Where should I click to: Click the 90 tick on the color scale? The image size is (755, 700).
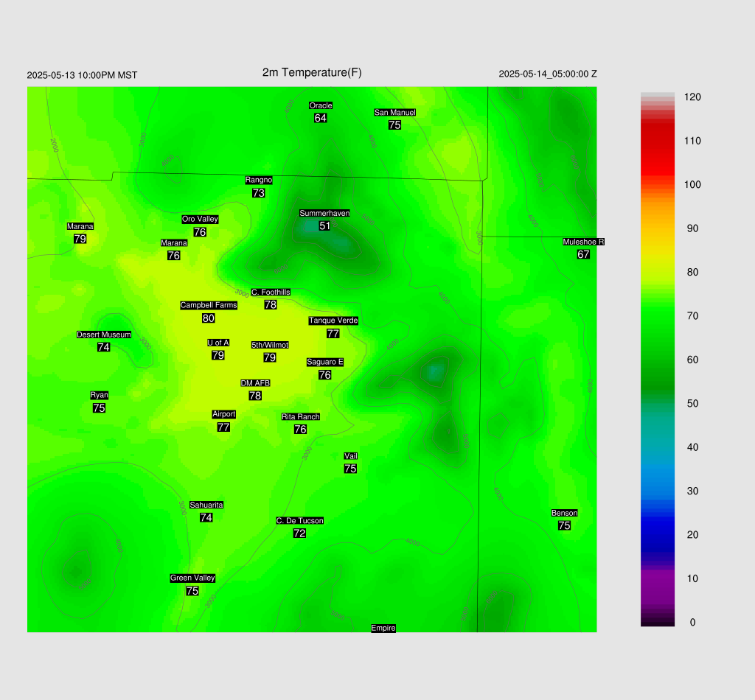coord(692,228)
